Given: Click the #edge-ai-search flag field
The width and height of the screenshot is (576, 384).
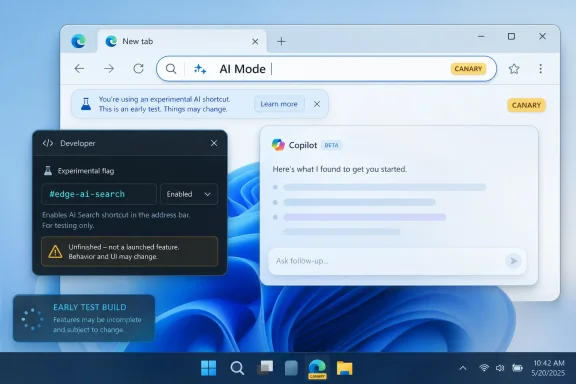Looking at the screenshot, I should [99, 194].
